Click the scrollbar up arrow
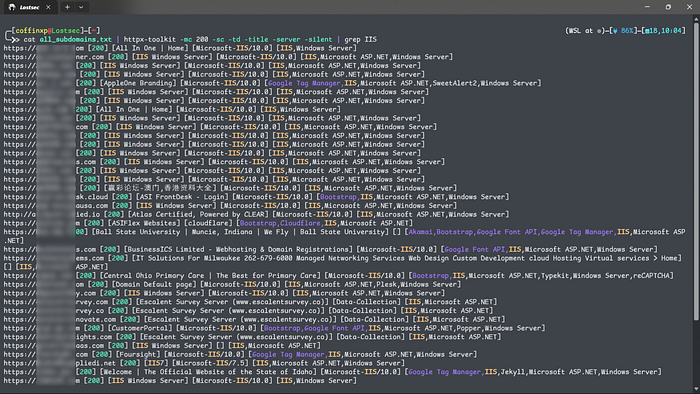This screenshot has height=394, width=700. [696, 19]
